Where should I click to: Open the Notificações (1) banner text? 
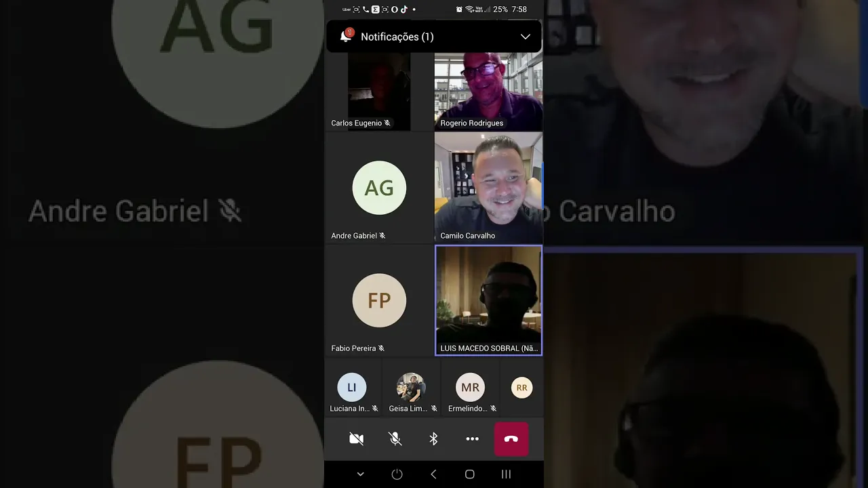(x=397, y=37)
